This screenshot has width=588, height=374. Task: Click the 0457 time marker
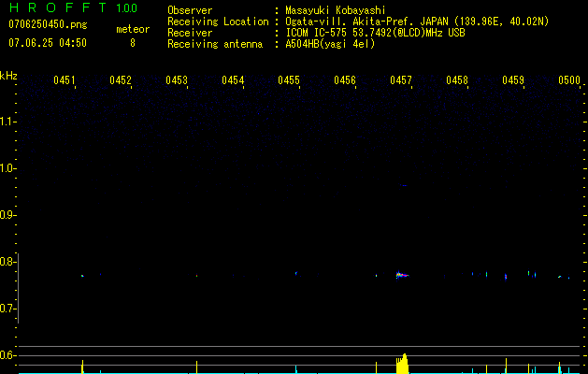(x=401, y=80)
